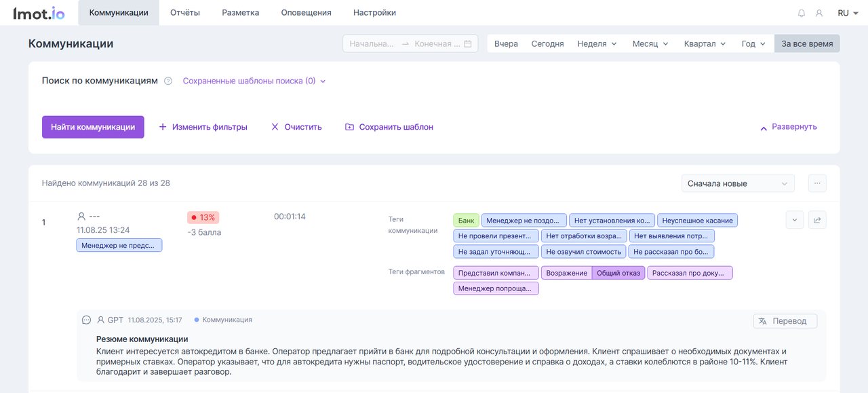Click the 00:01:14 duration
Screen dimensions: 868x393
coord(290,217)
